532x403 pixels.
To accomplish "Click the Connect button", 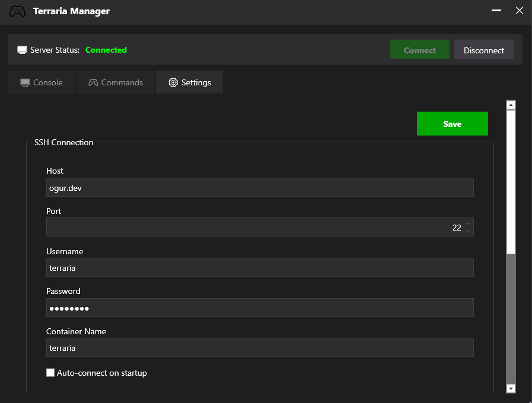I will [420, 50].
